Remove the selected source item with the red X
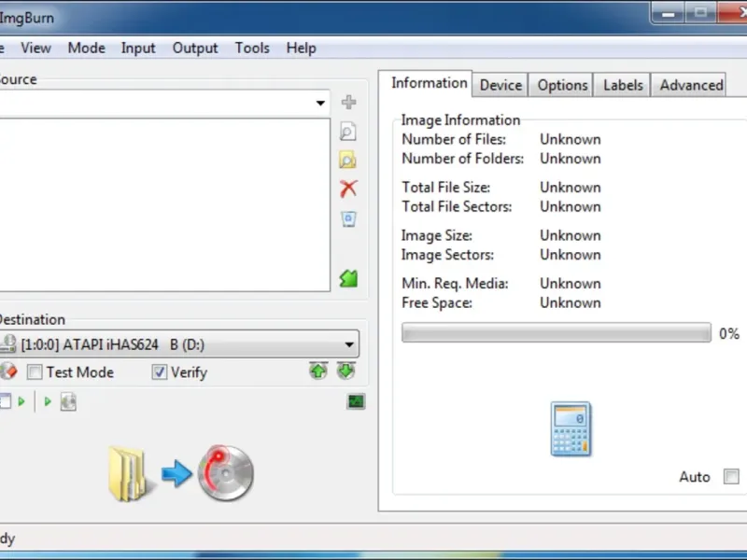The width and height of the screenshot is (747, 560). point(348,189)
